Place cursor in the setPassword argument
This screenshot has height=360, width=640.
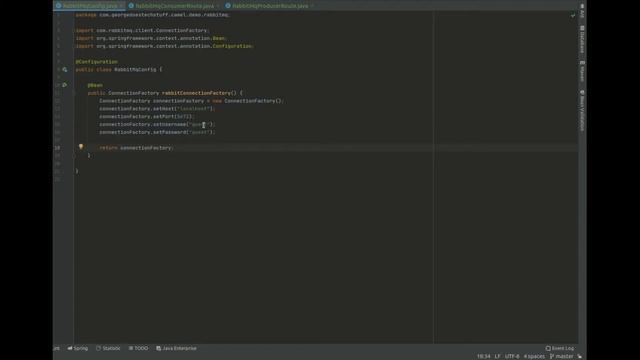click(200, 132)
